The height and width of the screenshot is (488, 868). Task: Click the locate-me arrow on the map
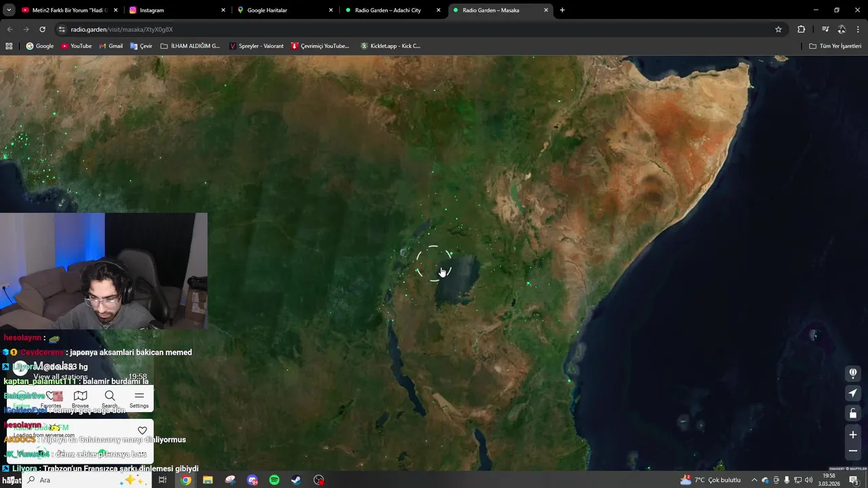[x=853, y=394]
